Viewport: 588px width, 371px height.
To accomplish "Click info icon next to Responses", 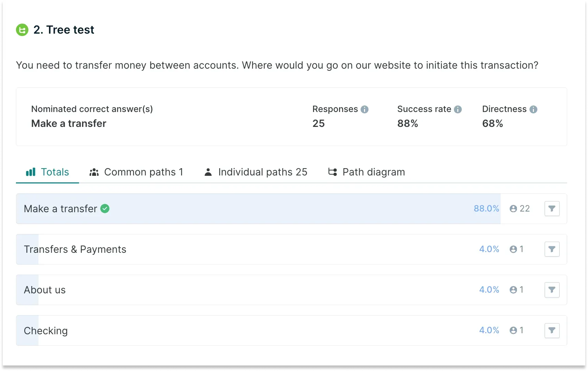I will [x=364, y=110].
